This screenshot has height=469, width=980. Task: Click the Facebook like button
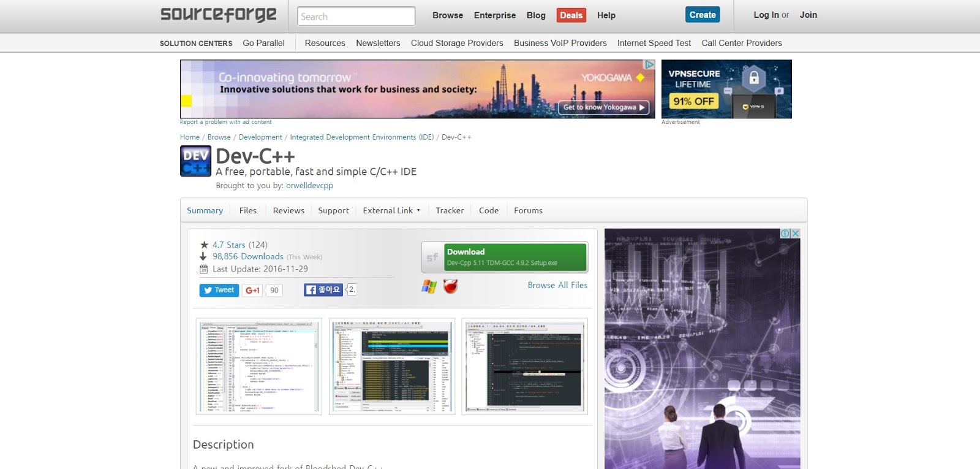click(323, 290)
